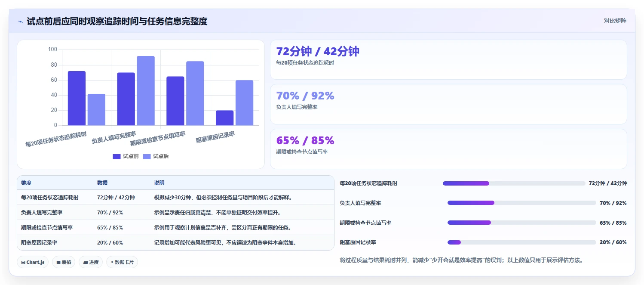The width and height of the screenshot is (644, 285).
Task: Click 70% / 92% beside the progress bar
Action: coord(613,203)
